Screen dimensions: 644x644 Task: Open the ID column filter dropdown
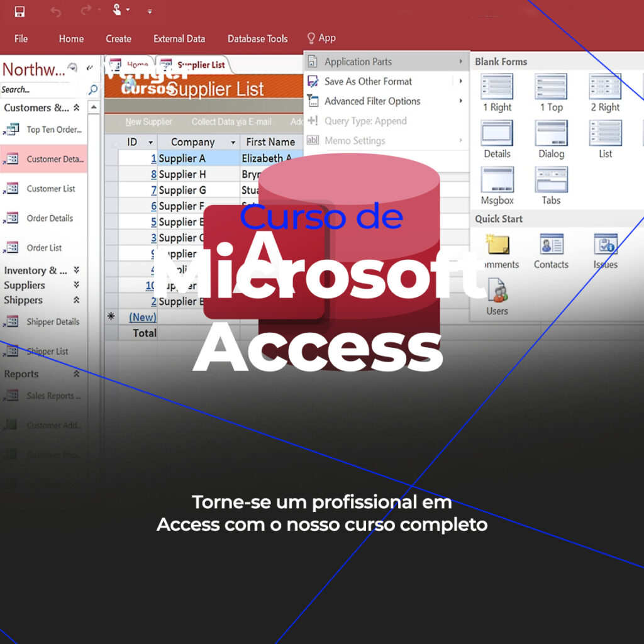point(151,142)
